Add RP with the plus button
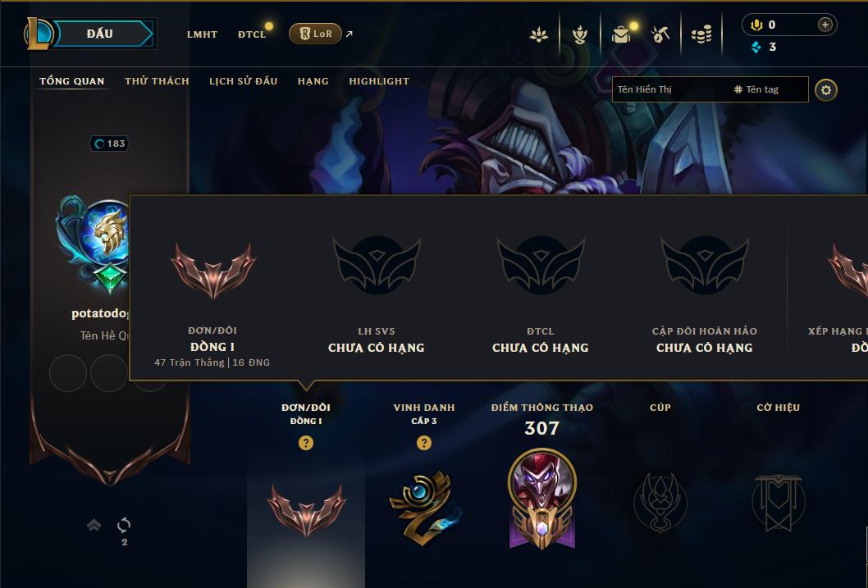 (x=825, y=25)
